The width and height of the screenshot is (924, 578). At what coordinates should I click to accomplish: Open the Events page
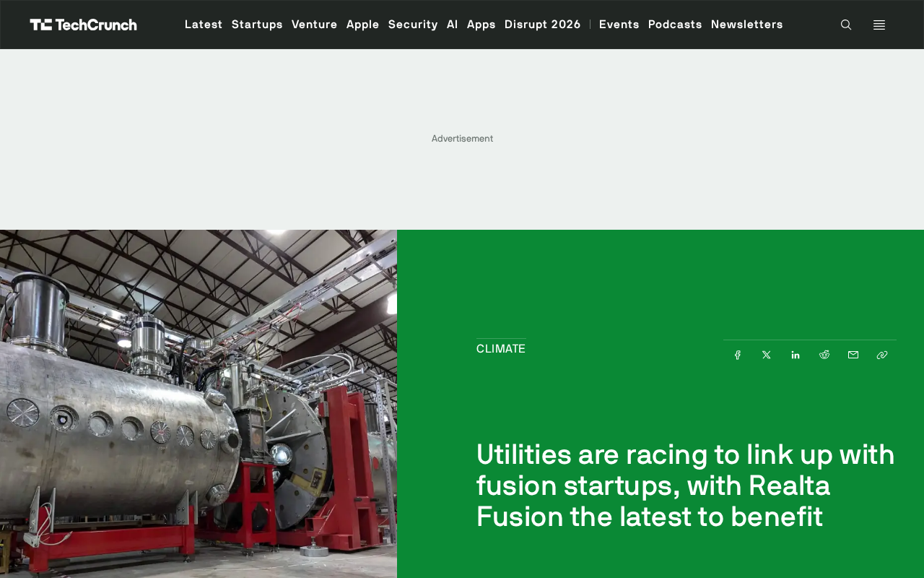[x=619, y=25]
